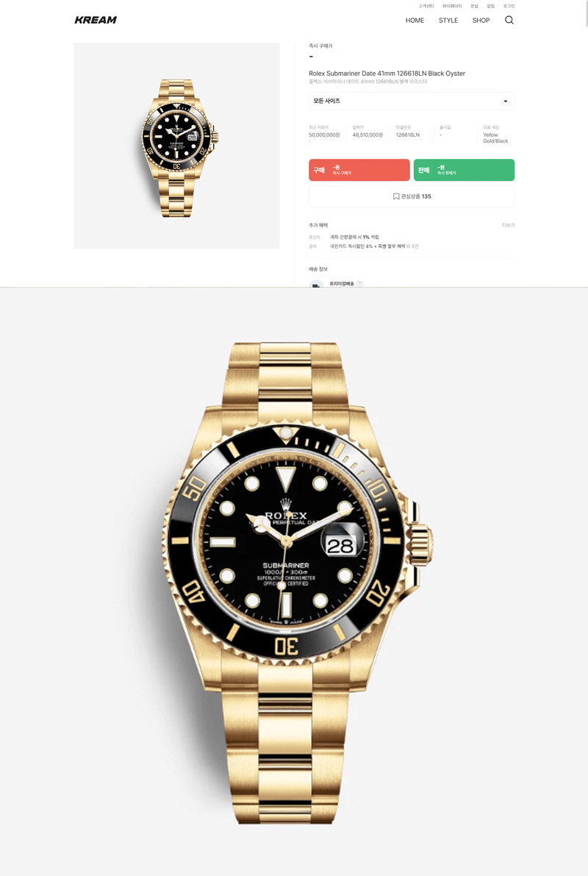
Task: Open the 알림 notifications link
Action: pyautogui.click(x=491, y=6)
